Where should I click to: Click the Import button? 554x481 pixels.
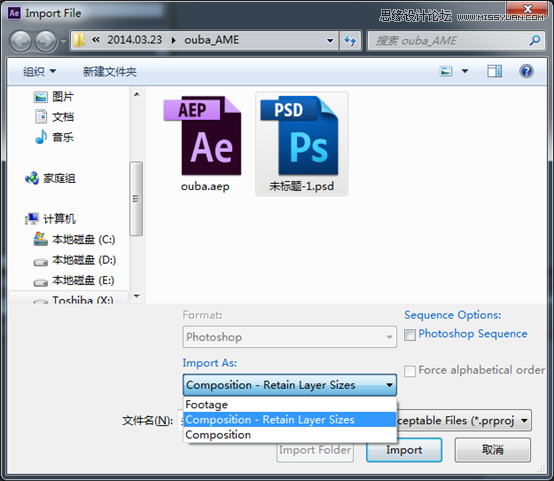pyautogui.click(x=404, y=450)
